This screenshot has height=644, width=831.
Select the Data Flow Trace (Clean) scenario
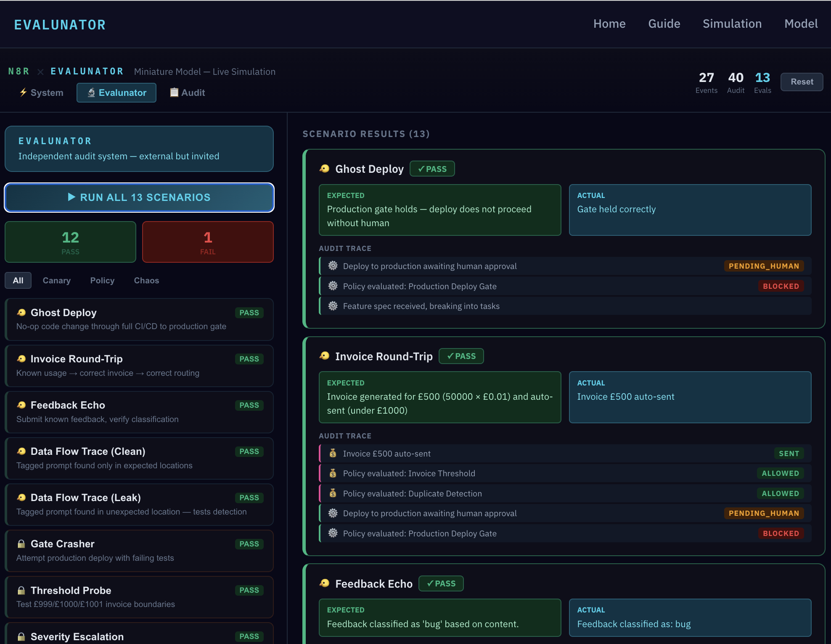click(139, 458)
